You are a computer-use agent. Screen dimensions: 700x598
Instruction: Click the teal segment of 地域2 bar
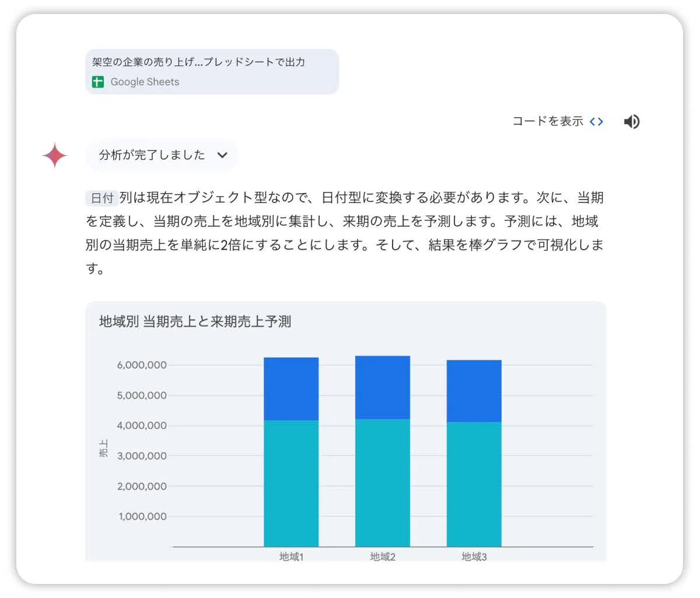click(x=383, y=482)
